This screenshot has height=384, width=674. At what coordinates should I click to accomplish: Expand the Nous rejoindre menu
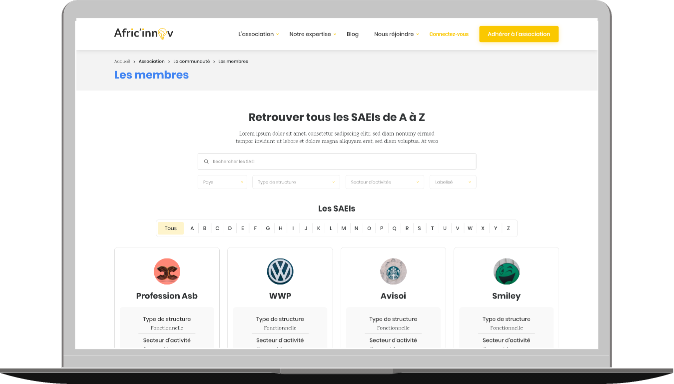tap(396, 34)
